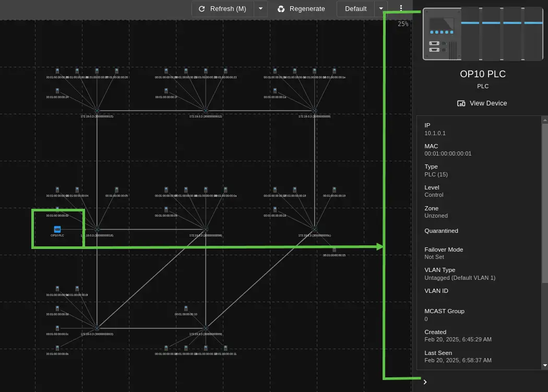Open the Refresh mode dropdown arrow
Image resolution: width=548 pixels, height=392 pixels.
[260, 9]
